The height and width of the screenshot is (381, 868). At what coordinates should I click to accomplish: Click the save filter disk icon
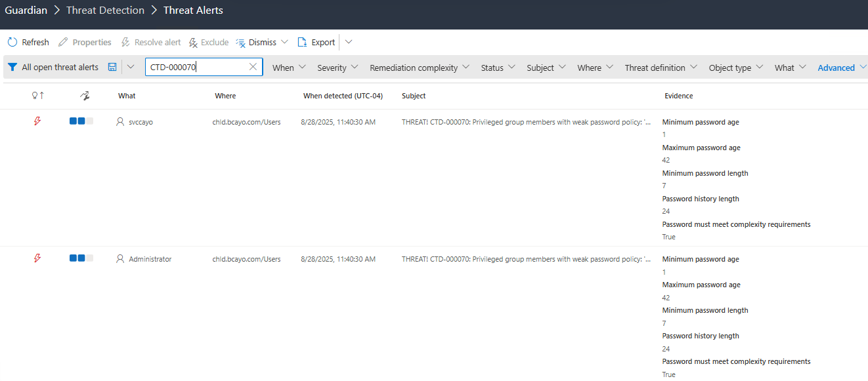point(112,68)
